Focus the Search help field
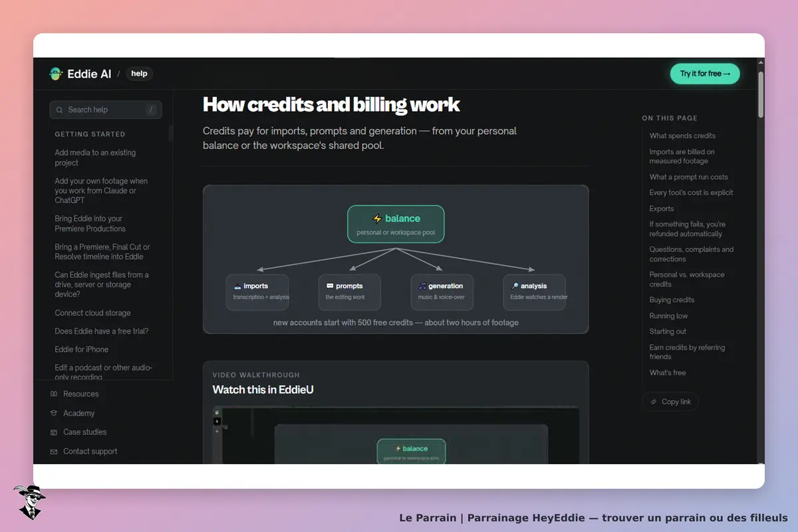Image resolution: width=798 pixels, height=532 pixels. point(106,110)
